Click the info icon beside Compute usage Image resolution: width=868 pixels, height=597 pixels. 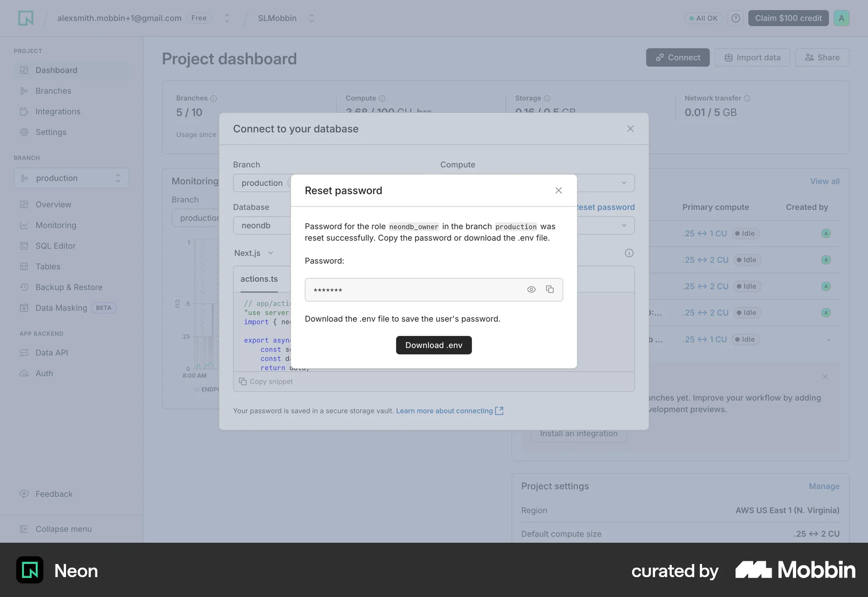pos(382,98)
